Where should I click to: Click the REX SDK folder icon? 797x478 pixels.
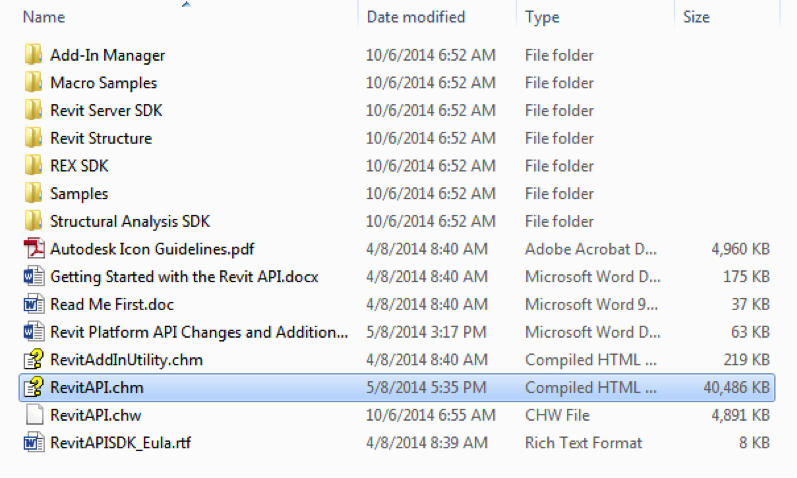point(34,166)
